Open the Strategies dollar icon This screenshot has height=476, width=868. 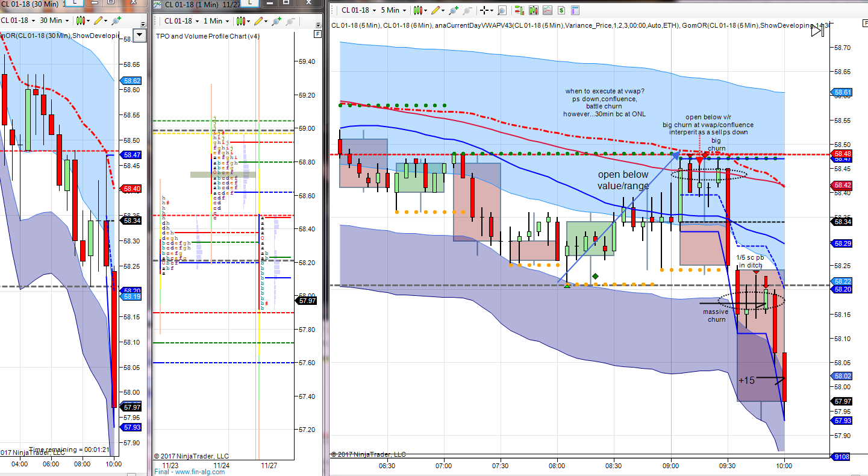coord(561,10)
